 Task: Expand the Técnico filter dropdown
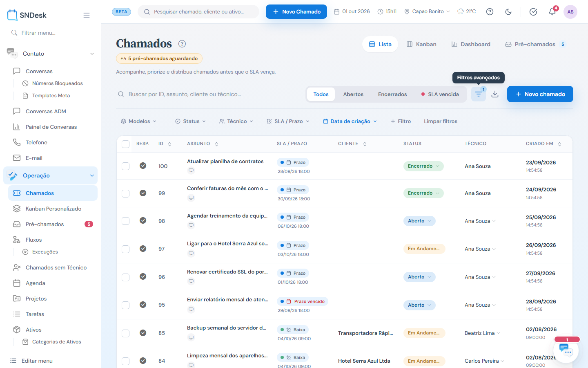236,121
